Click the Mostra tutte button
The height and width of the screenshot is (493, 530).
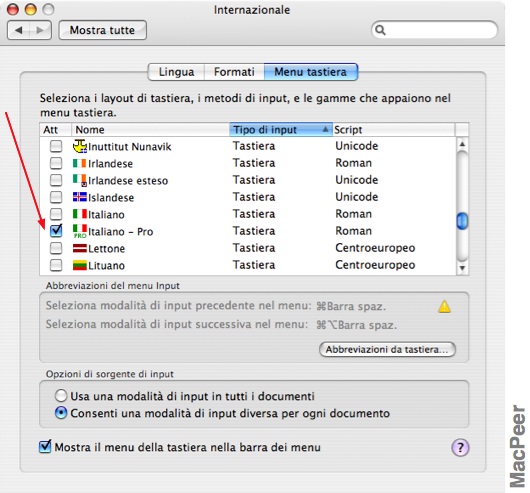click(102, 30)
